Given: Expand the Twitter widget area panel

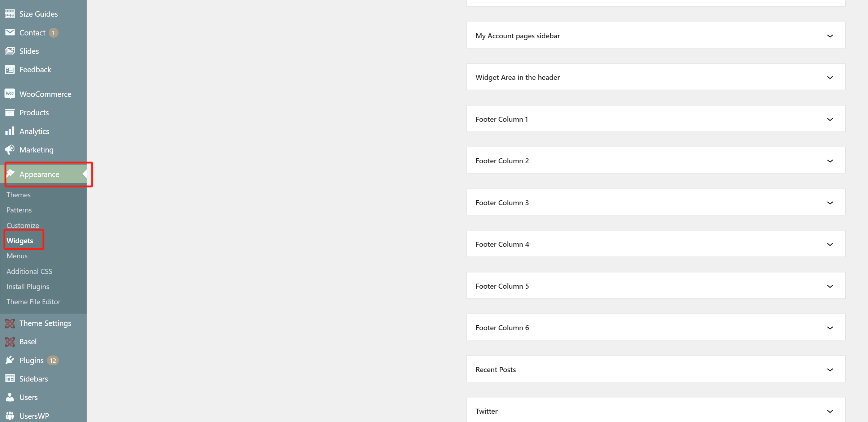Looking at the screenshot, I should click(x=830, y=411).
